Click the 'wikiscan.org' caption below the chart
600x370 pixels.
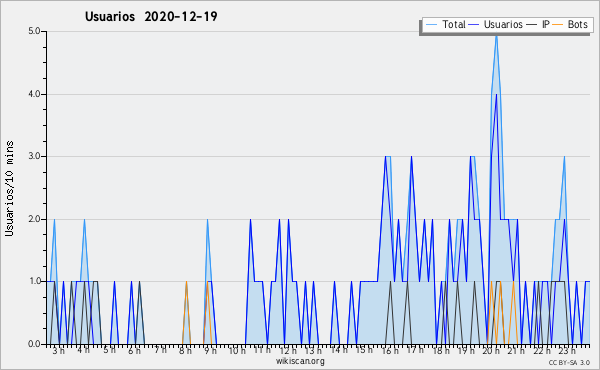[x=300, y=361]
